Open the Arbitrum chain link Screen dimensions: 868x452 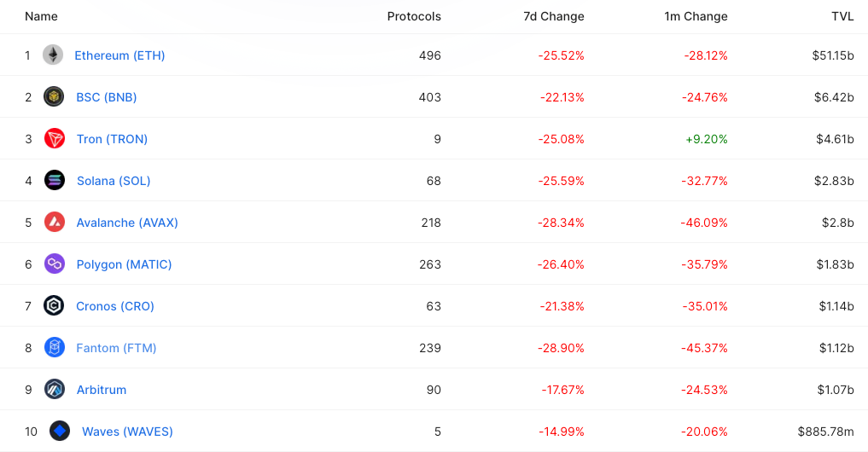point(102,390)
